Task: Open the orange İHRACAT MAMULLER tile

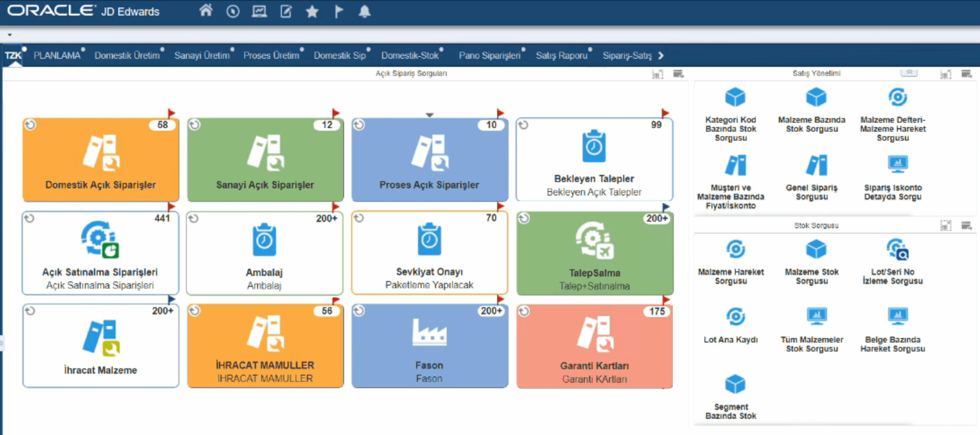Action: pos(265,346)
